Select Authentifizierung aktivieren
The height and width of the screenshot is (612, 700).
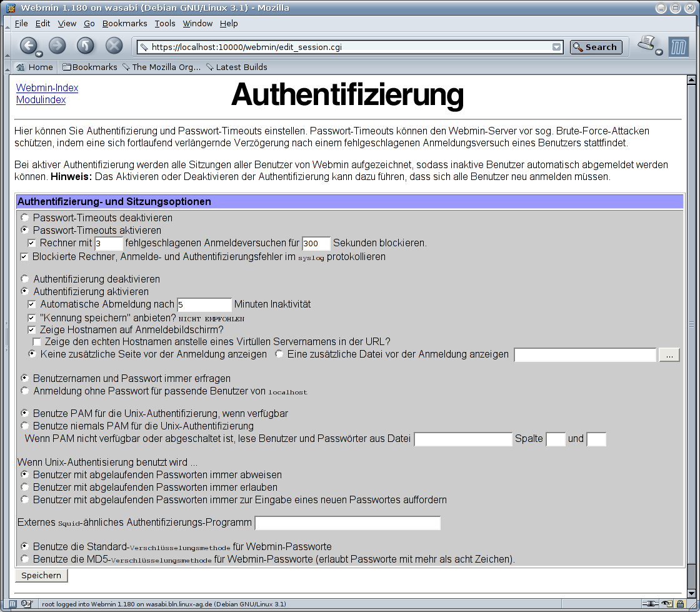pos(24,291)
